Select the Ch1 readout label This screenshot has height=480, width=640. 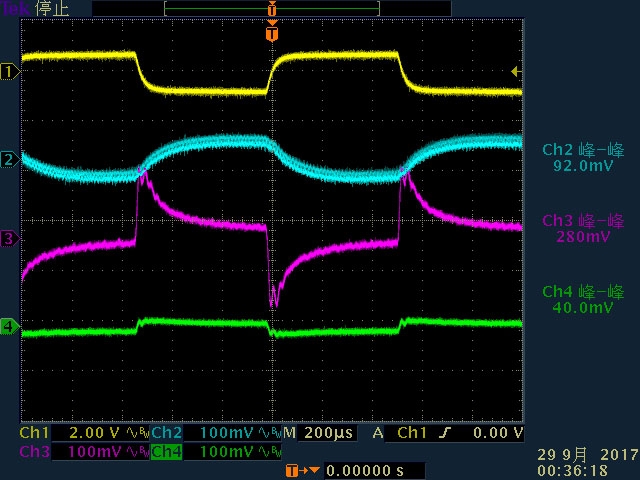(34, 433)
